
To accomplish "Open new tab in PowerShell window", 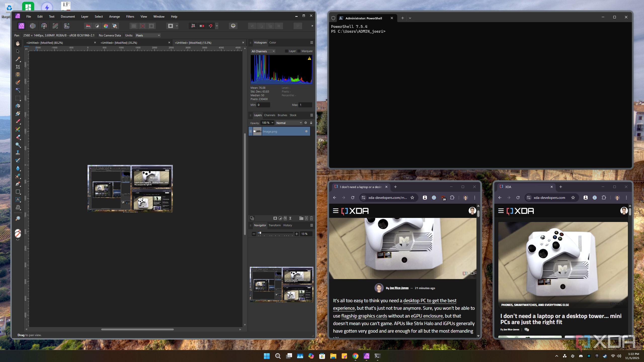I will click(x=403, y=18).
